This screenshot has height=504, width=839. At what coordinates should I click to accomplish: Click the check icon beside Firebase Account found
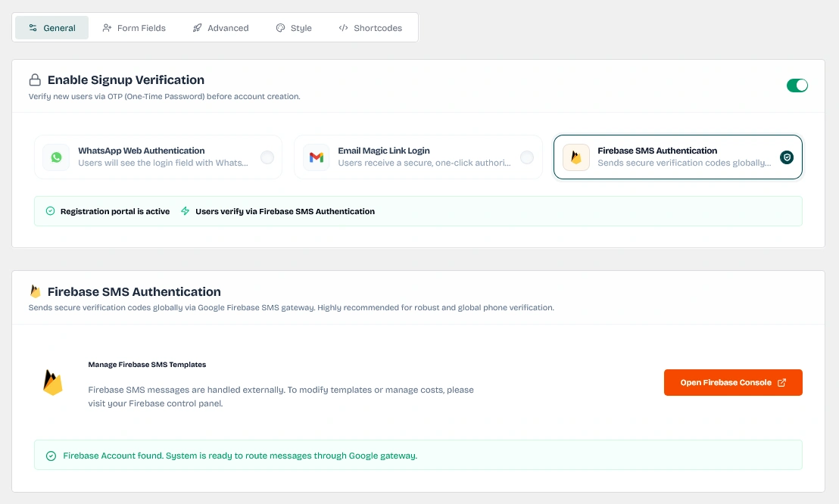coord(51,456)
